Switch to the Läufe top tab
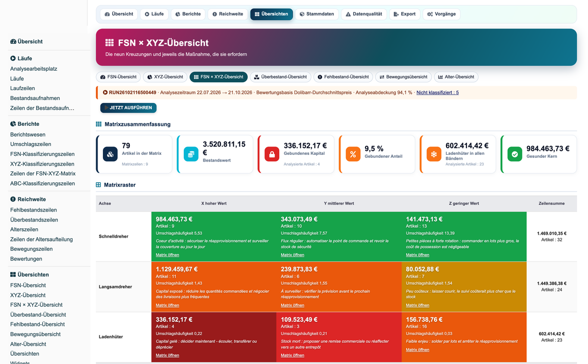 154,14
